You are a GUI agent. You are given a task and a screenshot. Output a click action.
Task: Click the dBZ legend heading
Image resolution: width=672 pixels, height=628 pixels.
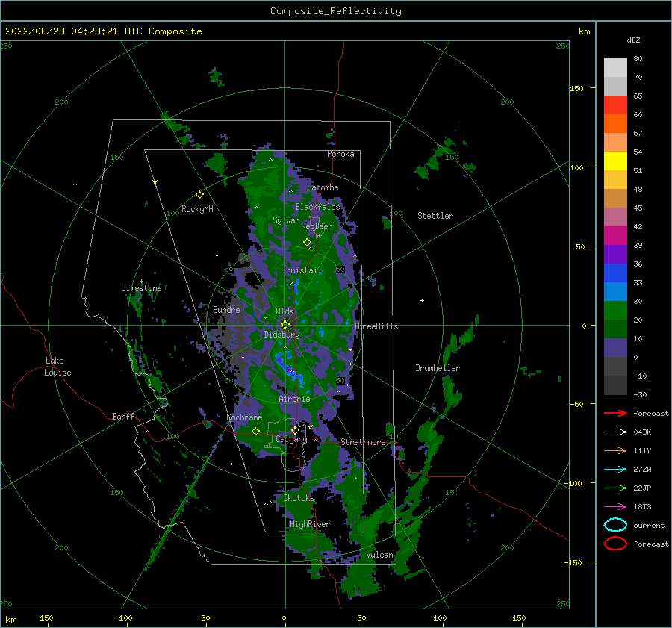[633, 40]
